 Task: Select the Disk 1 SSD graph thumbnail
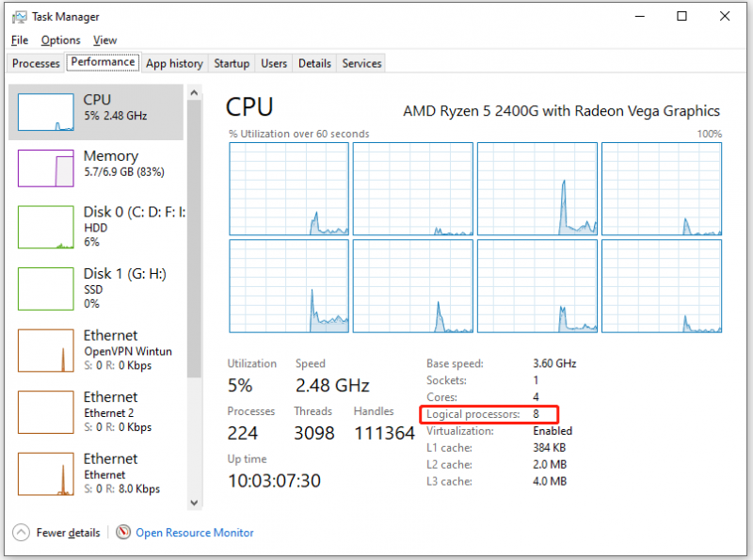click(x=45, y=289)
